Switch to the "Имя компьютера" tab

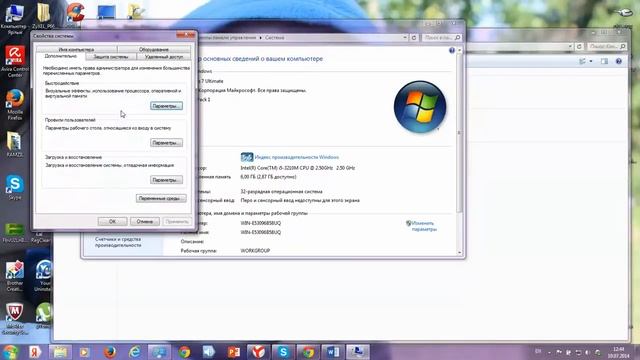[76, 49]
